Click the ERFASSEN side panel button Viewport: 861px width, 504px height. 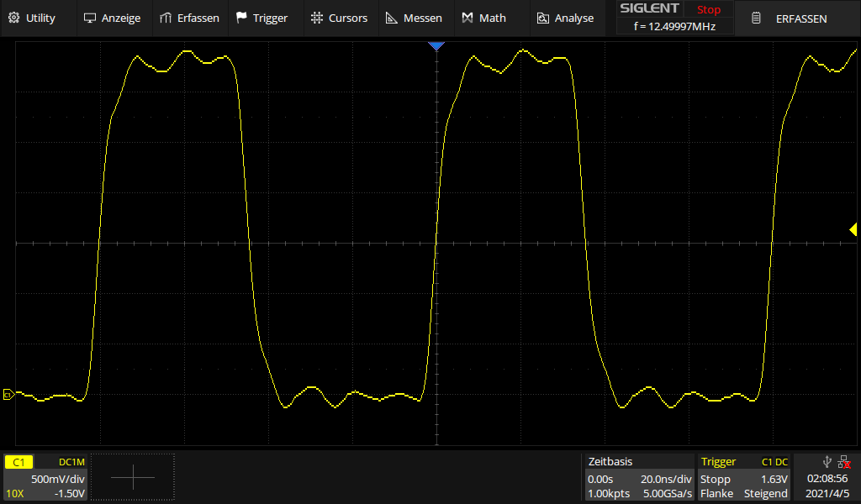797,18
